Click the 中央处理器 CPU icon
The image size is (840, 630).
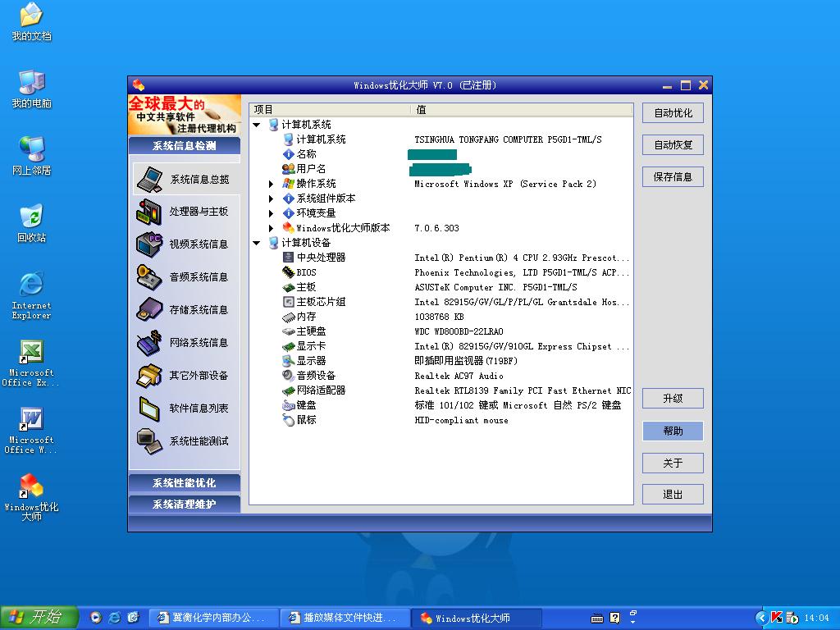tap(288, 257)
